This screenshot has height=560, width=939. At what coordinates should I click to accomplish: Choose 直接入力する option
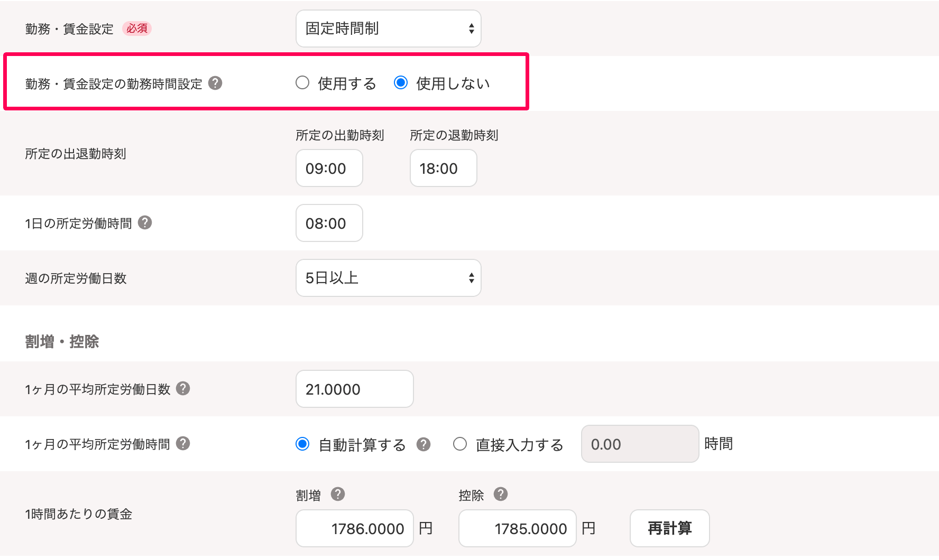(460, 444)
